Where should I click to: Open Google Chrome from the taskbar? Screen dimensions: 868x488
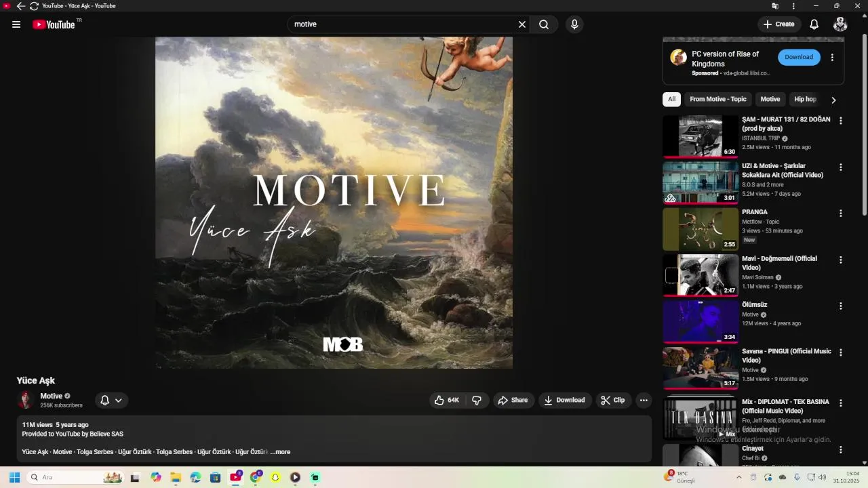pos(255,477)
